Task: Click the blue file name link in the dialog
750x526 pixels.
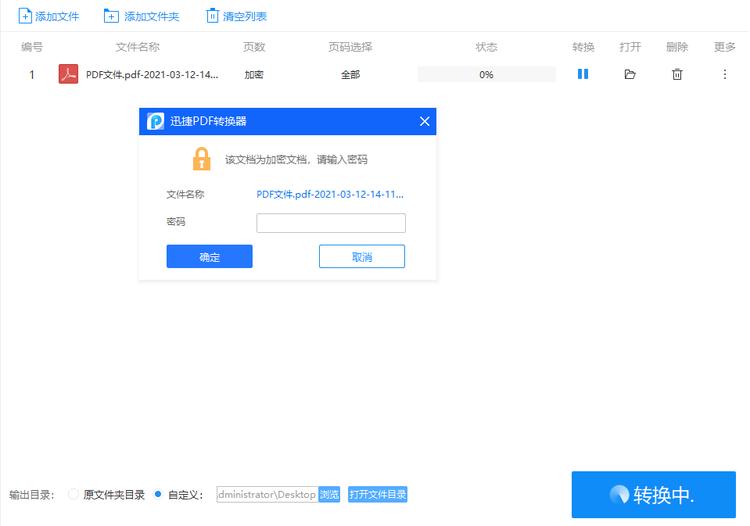Action: point(330,194)
